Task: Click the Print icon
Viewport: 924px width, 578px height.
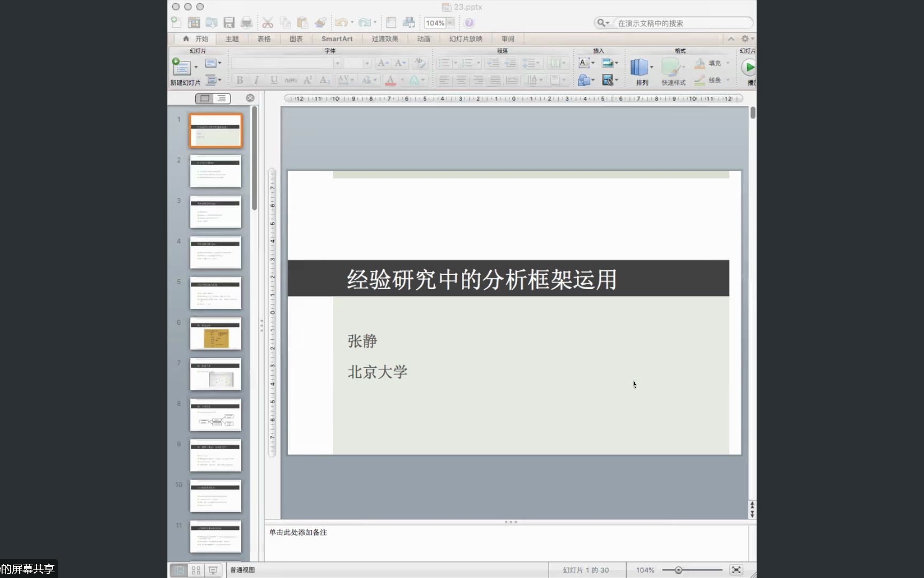Action: 247,22
